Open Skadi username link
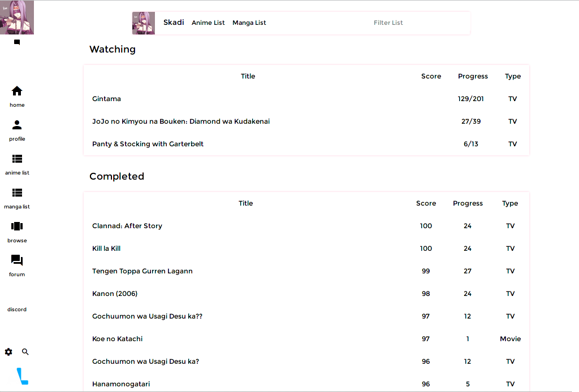The width and height of the screenshot is (579, 392). 174,23
